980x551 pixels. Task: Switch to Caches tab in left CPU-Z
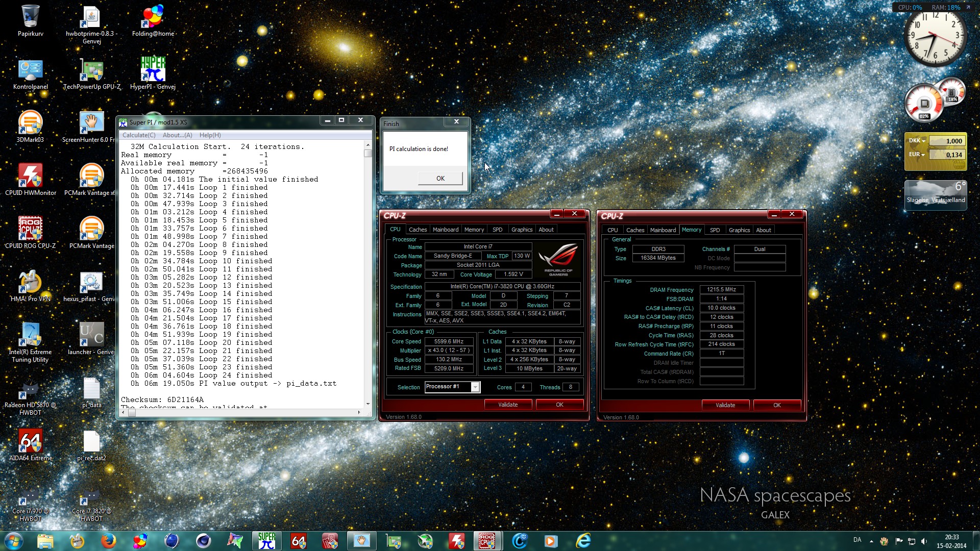click(x=418, y=230)
